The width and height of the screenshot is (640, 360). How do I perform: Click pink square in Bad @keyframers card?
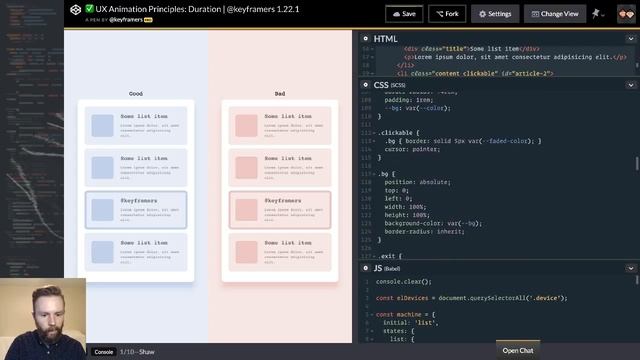(247, 210)
